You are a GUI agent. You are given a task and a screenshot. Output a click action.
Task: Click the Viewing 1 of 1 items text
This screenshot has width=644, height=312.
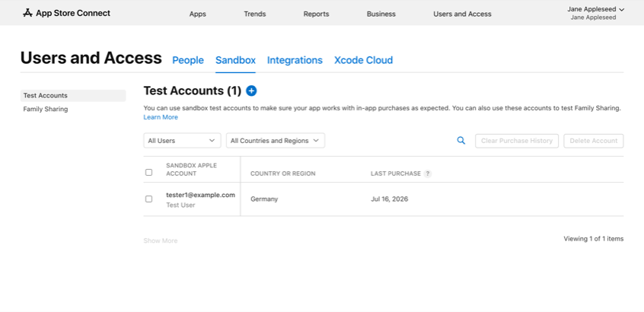coord(594,238)
